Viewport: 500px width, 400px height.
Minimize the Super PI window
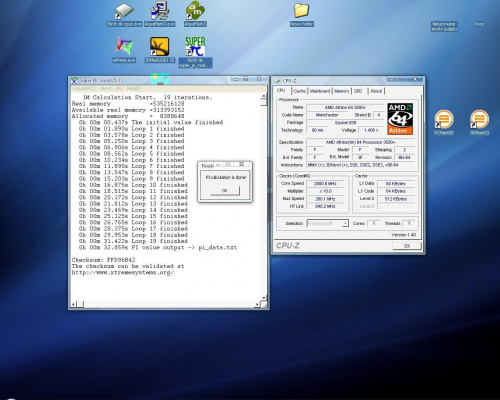(235, 79)
